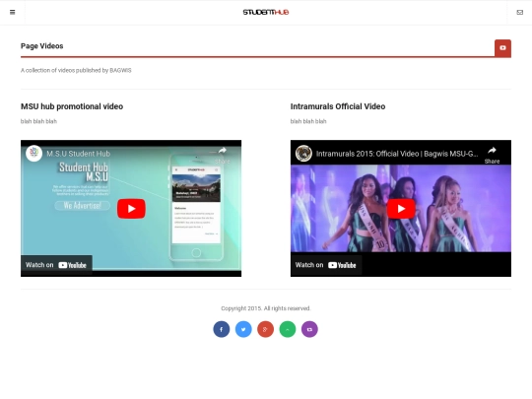
Task: Click the purple video footer icon
Action: point(309,329)
